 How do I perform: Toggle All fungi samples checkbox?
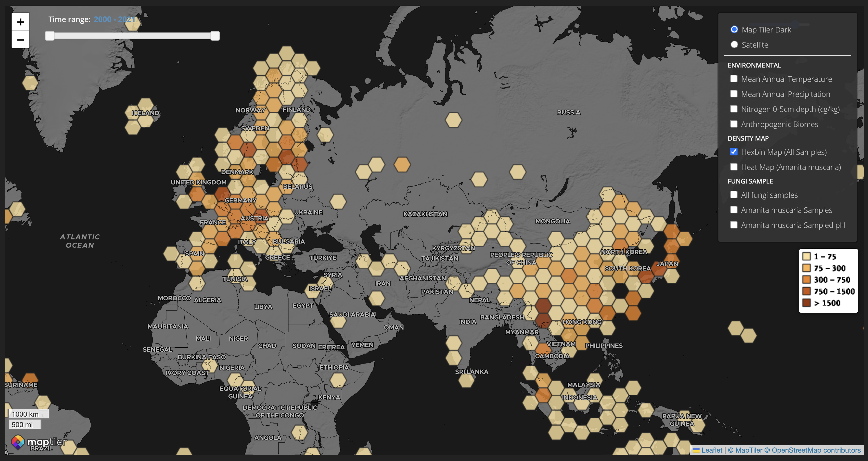coord(733,195)
